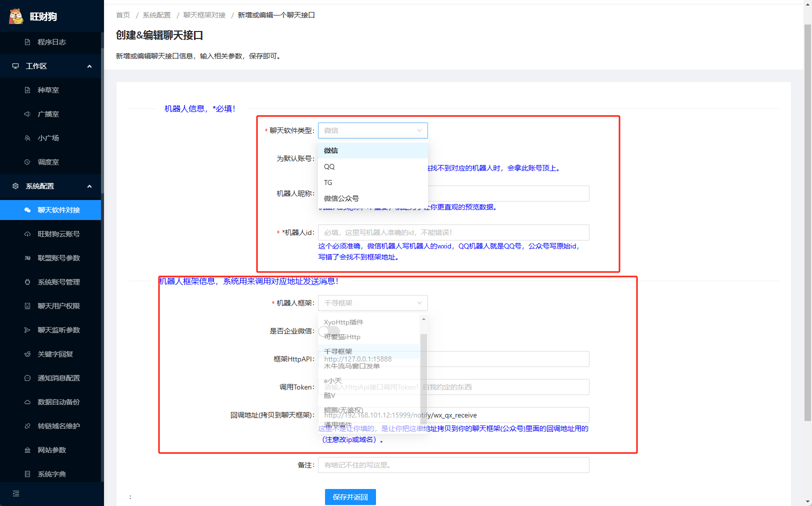
Task: Select QQ in chat type list
Action: [x=373, y=166]
